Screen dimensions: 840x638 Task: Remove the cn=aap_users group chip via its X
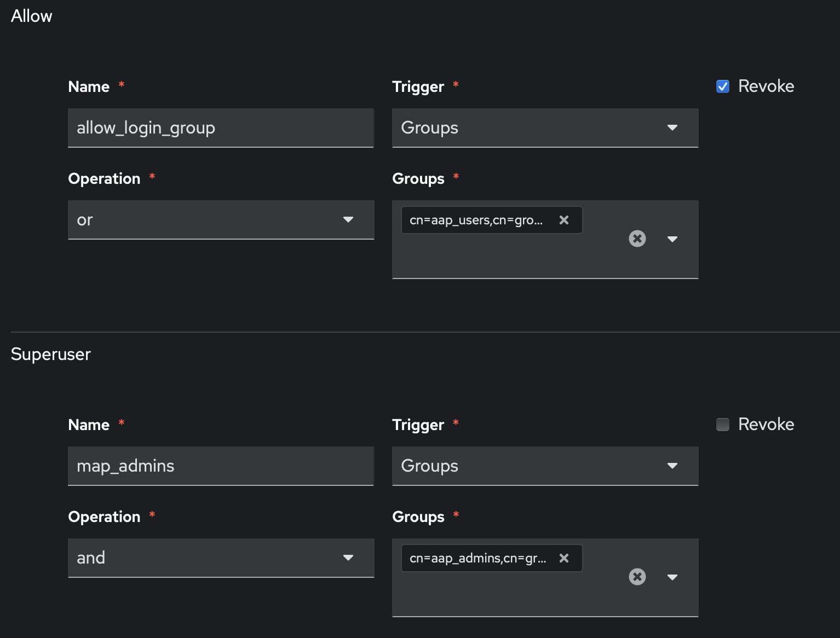[564, 220]
